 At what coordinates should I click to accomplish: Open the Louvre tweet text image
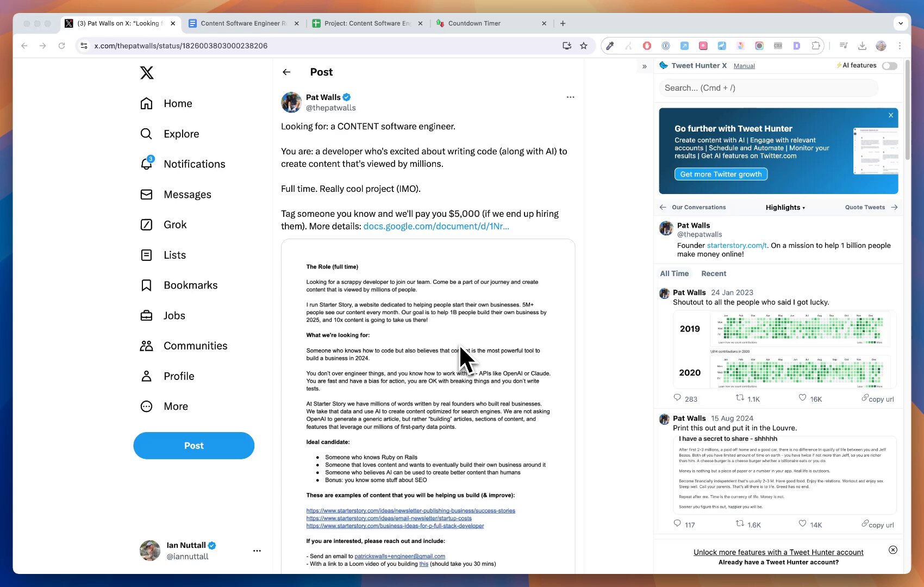tap(784, 474)
